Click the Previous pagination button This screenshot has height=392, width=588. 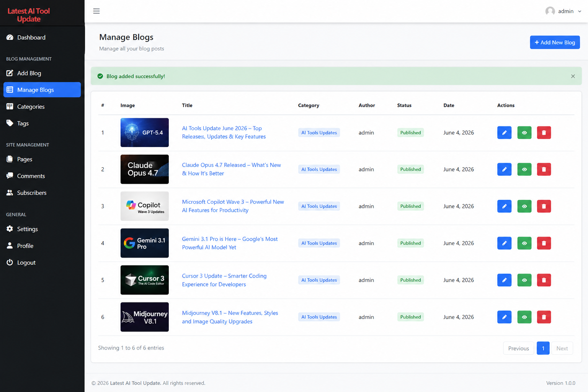coord(518,348)
